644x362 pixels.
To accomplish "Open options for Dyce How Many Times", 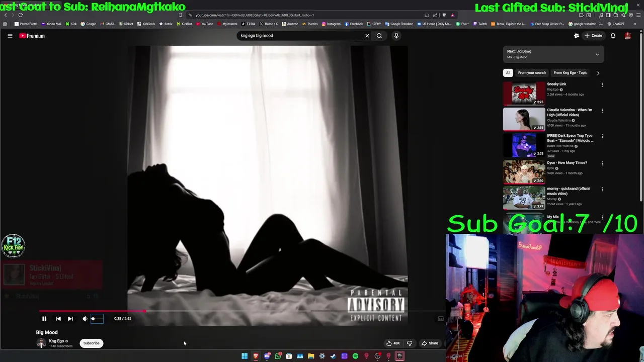I will coord(602,163).
